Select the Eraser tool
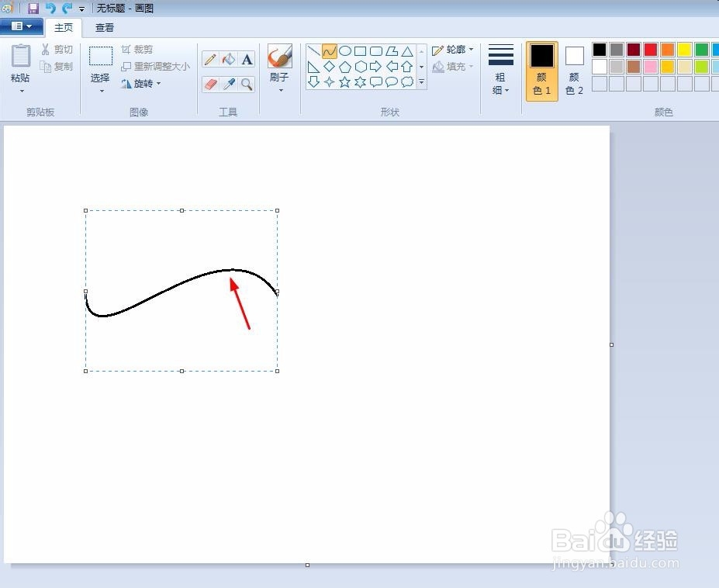The height and width of the screenshot is (588, 719). coord(210,84)
